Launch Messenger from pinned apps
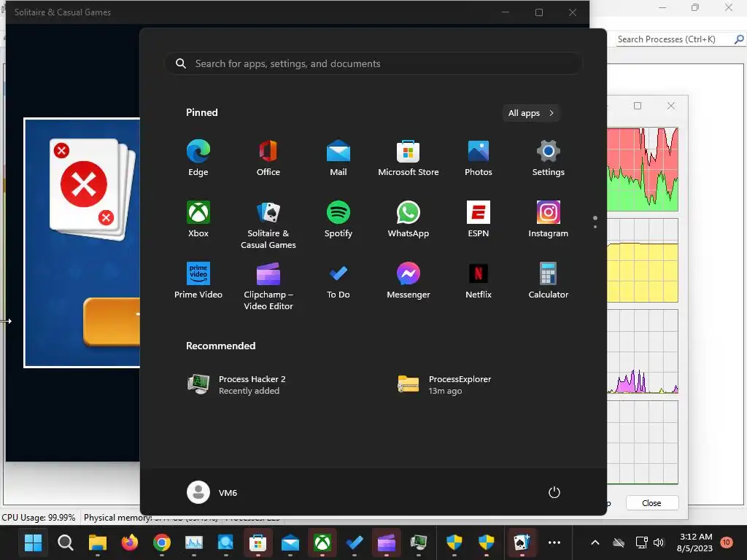Image resolution: width=747 pixels, height=560 pixels. tap(409, 281)
